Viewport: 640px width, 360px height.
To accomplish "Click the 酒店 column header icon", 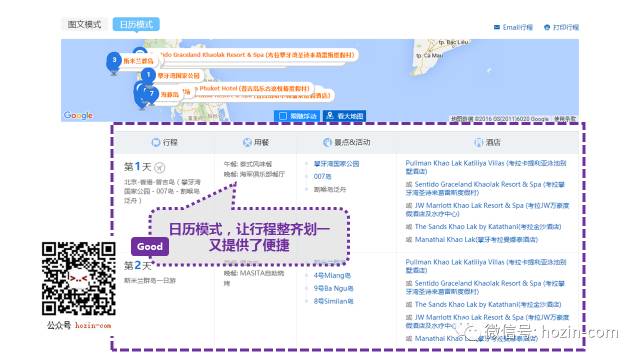I will click(x=478, y=142).
